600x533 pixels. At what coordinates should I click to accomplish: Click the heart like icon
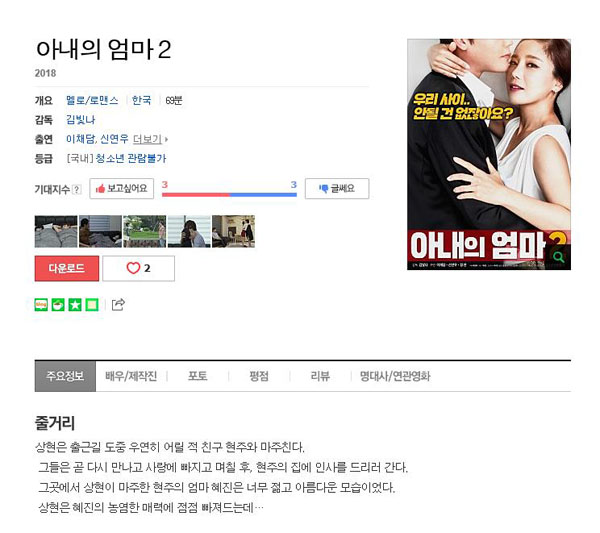click(133, 268)
